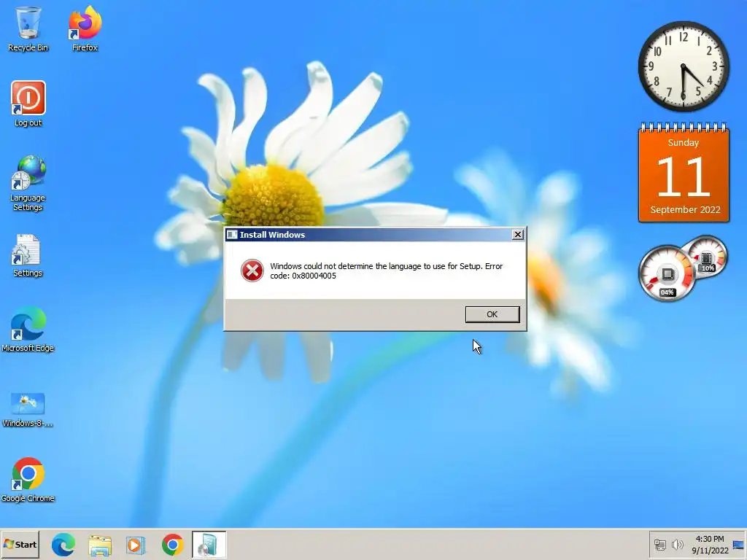
Task: Click the analog clock gadget
Action: 684,66
